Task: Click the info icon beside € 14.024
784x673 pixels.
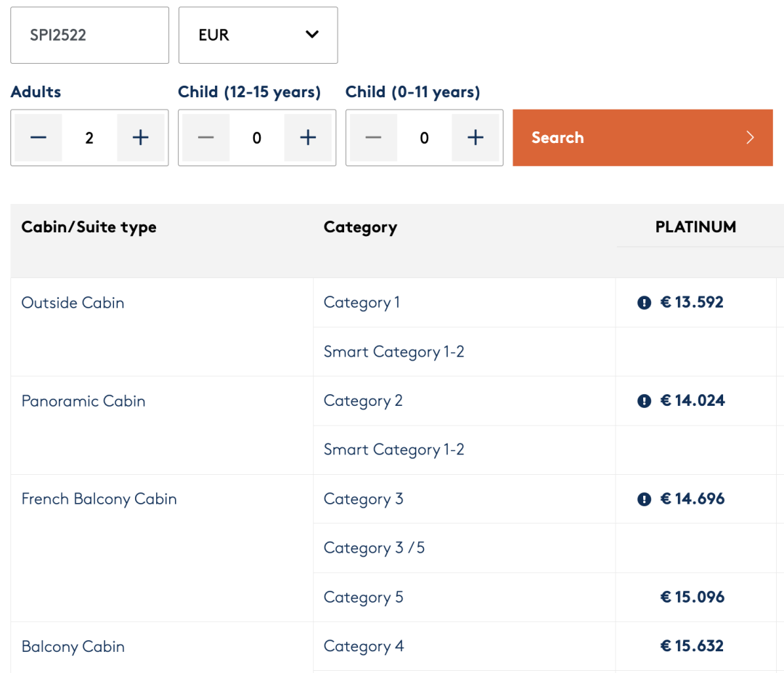Action: pyautogui.click(x=644, y=401)
